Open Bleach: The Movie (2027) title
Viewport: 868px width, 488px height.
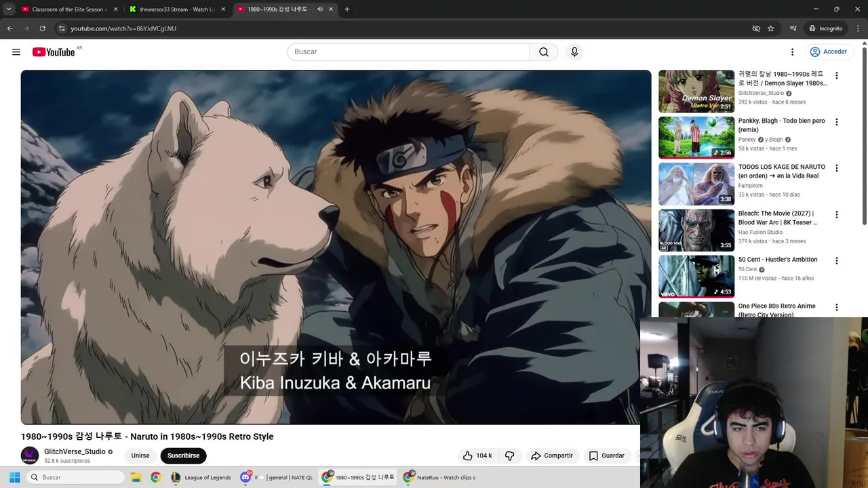coord(778,218)
